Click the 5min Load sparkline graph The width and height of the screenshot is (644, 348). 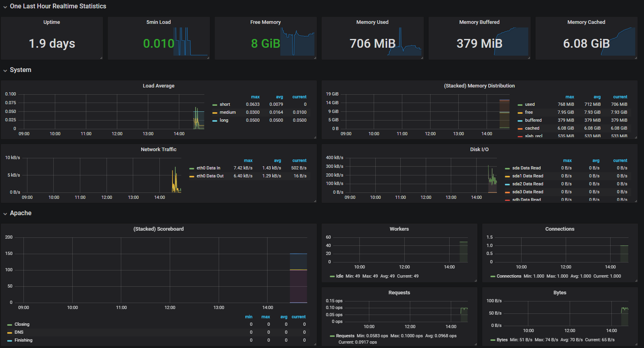(x=190, y=41)
